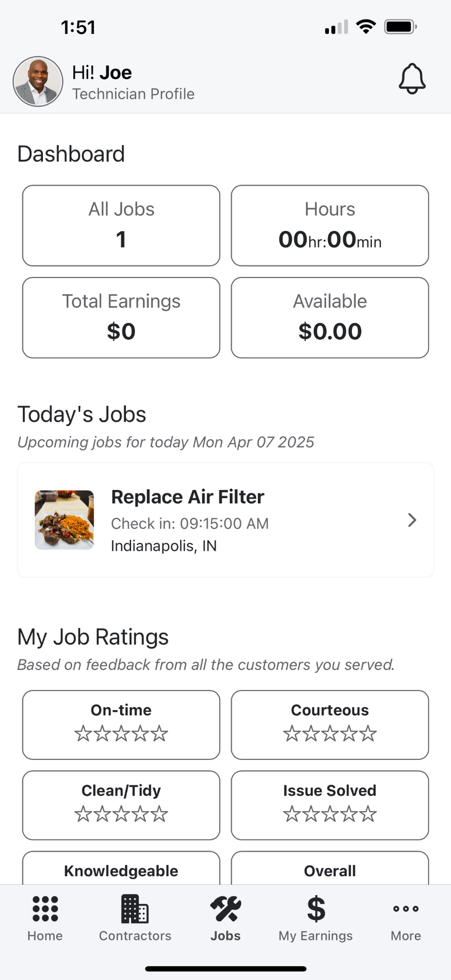Open notifications bell icon
The image size is (451, 980).
pyautogui.click(x=412, y=79)
